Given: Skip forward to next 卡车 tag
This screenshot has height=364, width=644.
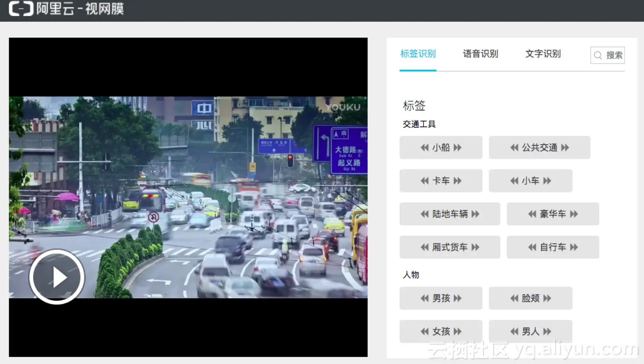Looking at the screenshot, I should tap(457, 181).
